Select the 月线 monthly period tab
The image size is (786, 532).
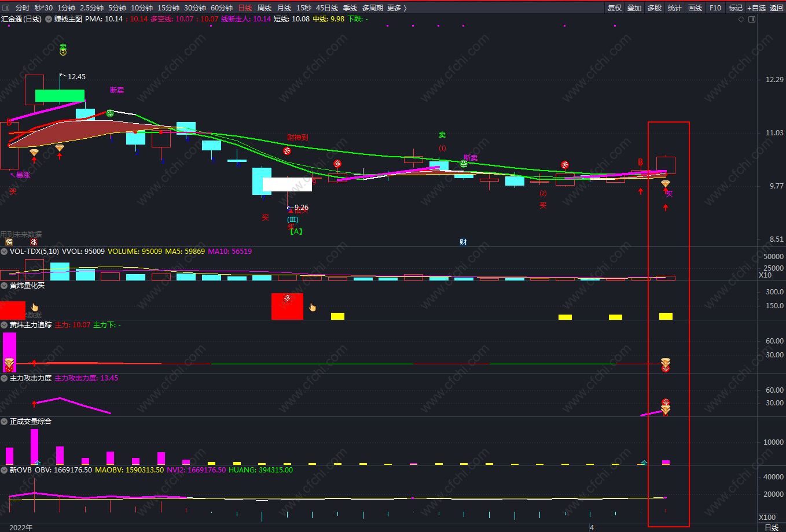click(284, 8)
